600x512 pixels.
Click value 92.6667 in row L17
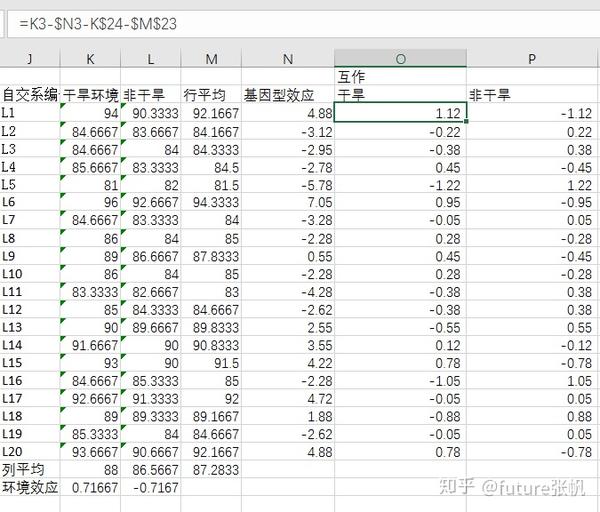(90, 398)
